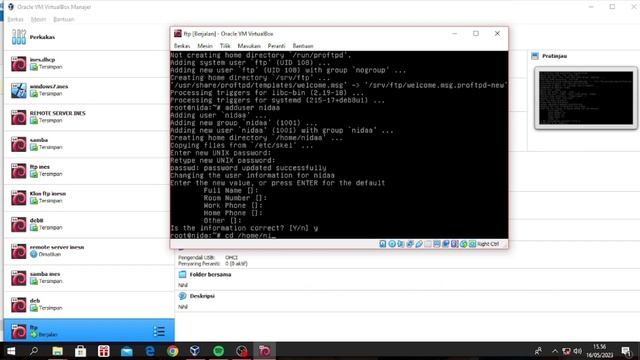This screenshot has width=640, height=360.
Task: Select the windows7.ines virtual machine
Action: (89, 90)
